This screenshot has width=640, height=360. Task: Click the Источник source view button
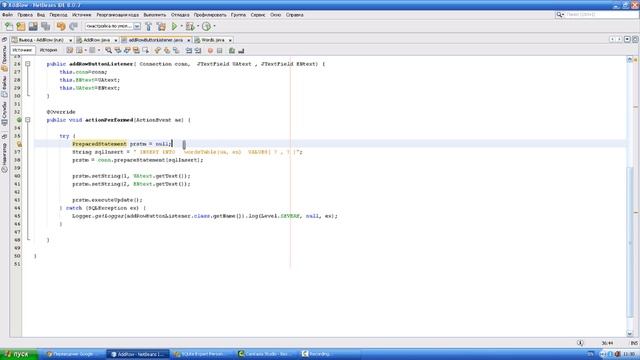pos(22,50)
